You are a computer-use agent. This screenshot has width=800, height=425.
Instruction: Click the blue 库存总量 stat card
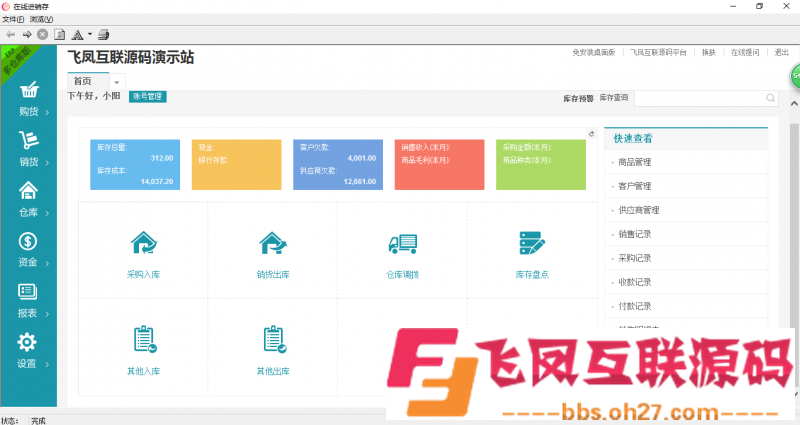(135, 165)
